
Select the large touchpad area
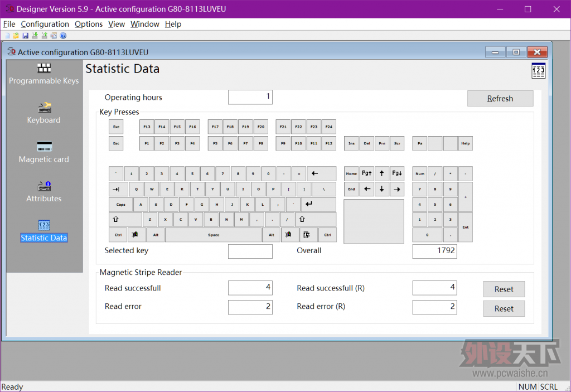(x=374, y=221)
